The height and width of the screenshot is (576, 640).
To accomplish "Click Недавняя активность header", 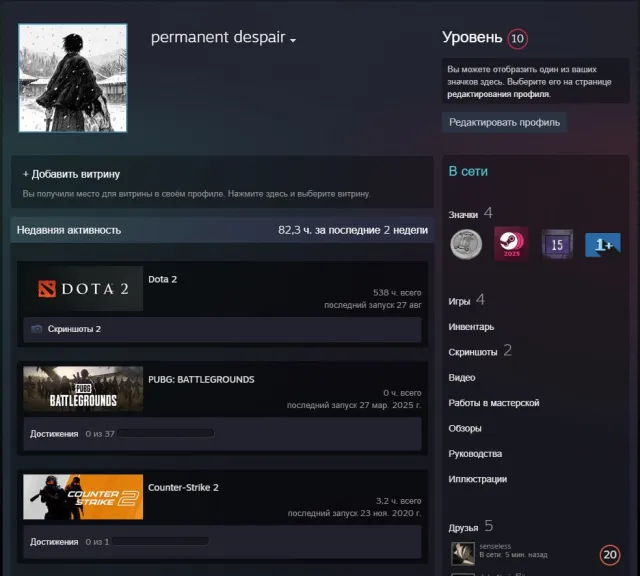I will [x=69, y=230].
